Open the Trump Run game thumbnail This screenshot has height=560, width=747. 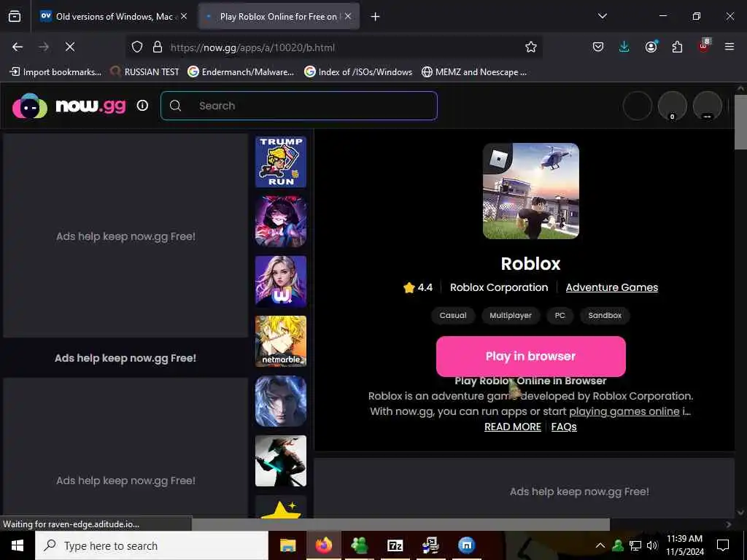[281, 162]
